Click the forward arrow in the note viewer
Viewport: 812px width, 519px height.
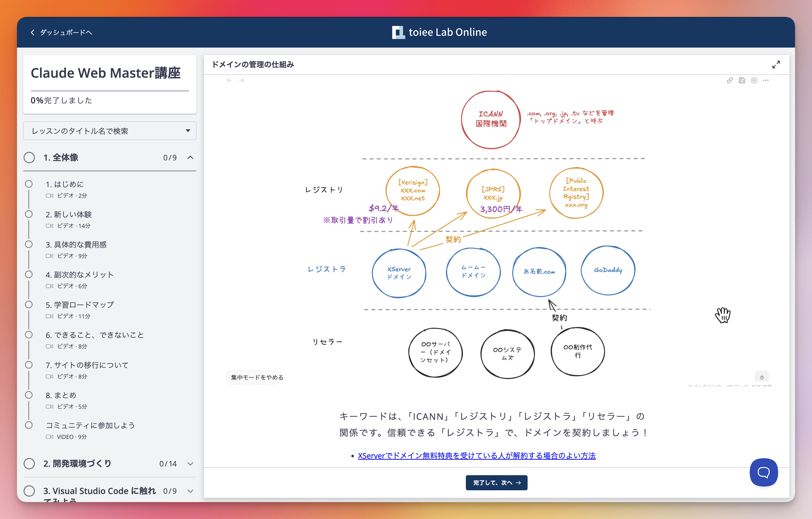(x=242, y=80)
